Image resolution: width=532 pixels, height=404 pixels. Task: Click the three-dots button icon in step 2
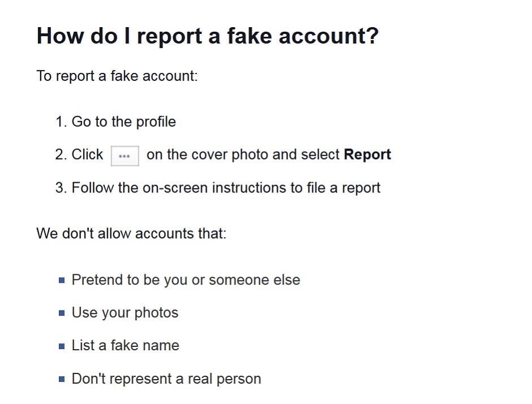pyautogui.click(x=125, y=156)
